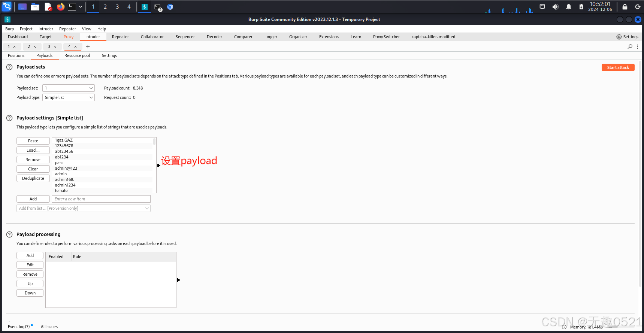The height and width of the screenshot is (333, 644).
Task: Switch to workspace 3 in the panel
Action: coord(117,7)
